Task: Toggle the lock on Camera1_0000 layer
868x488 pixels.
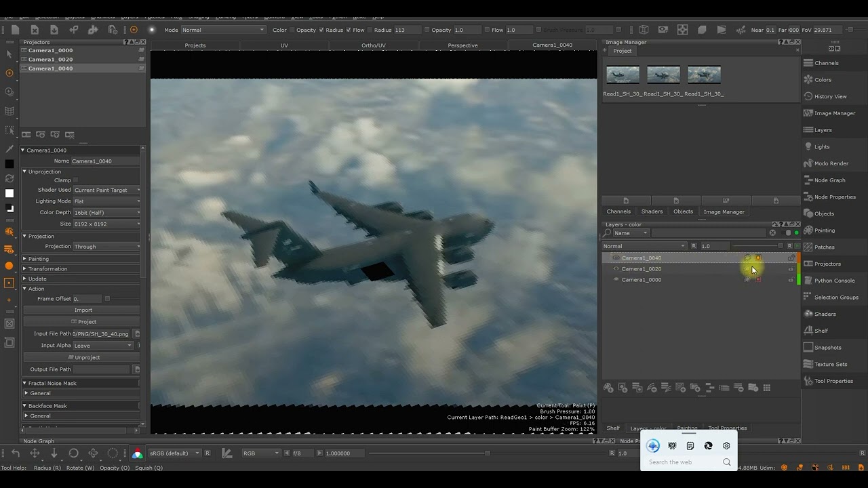Action: click(x=791, y=280)
